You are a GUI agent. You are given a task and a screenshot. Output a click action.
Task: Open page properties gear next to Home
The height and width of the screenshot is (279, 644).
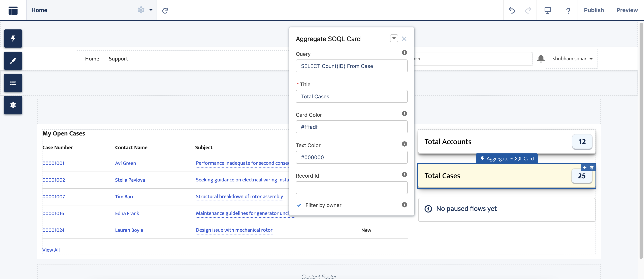pyautogui.click(x=141, y=10)
